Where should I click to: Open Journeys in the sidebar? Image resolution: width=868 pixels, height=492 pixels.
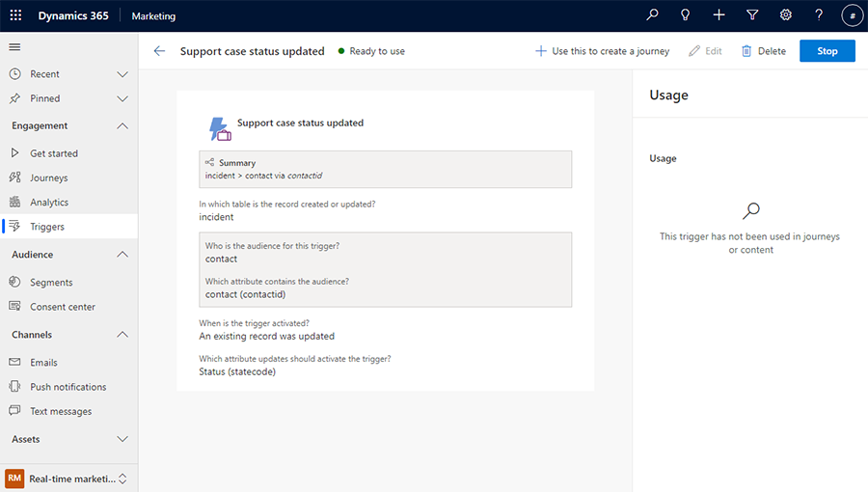tap(48, 178)
